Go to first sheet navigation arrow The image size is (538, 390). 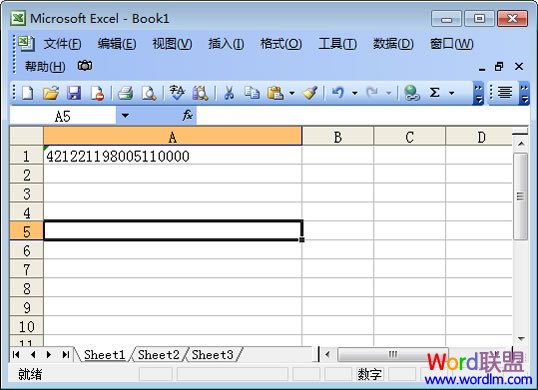(x=16, y=354)
